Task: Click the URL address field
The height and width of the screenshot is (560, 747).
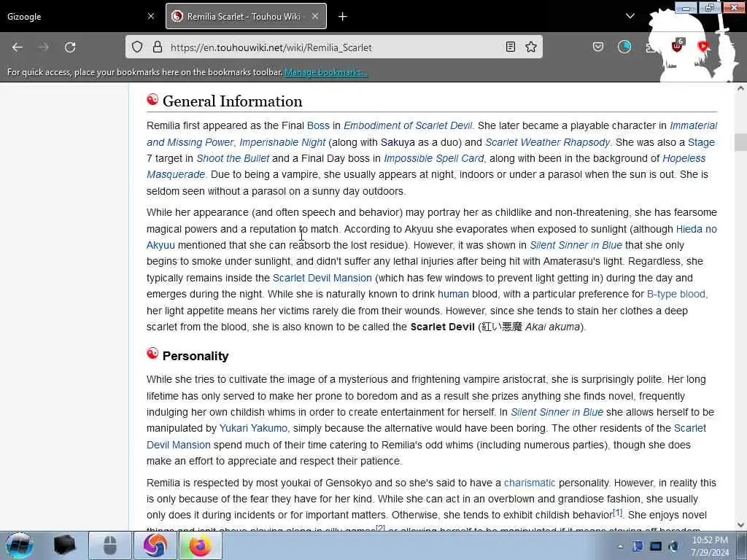Action: (x=333, y=47)
